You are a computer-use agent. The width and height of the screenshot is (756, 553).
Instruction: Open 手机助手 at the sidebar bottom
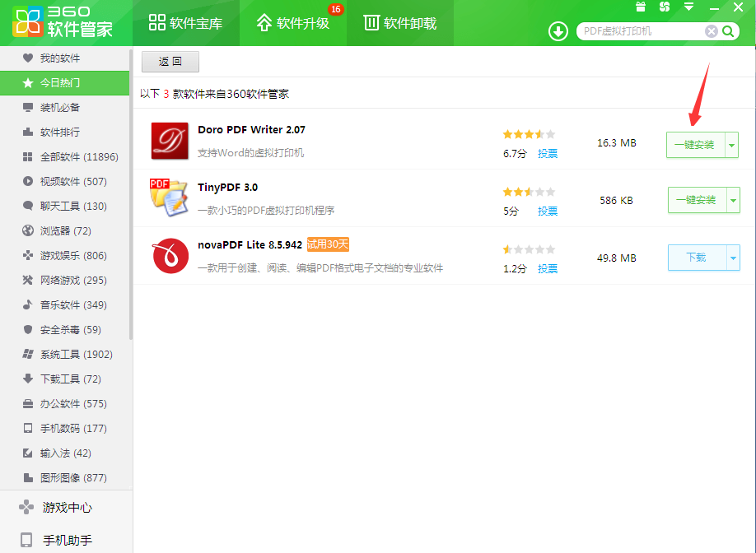pyautogui.click(x=66, y=540)
